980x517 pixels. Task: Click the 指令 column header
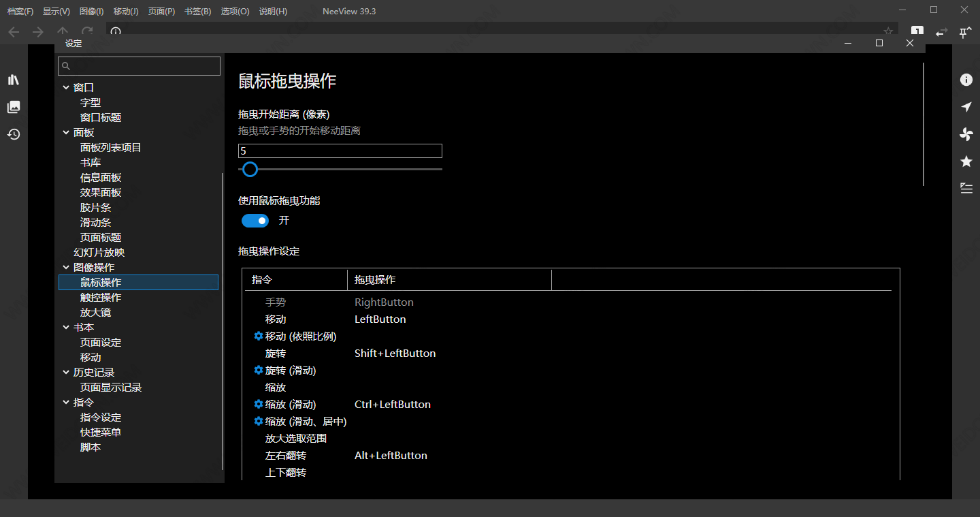pos(296,280)
